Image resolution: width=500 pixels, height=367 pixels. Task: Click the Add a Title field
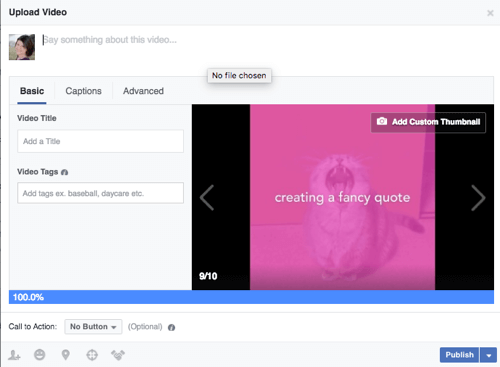[x=100, y=141]
